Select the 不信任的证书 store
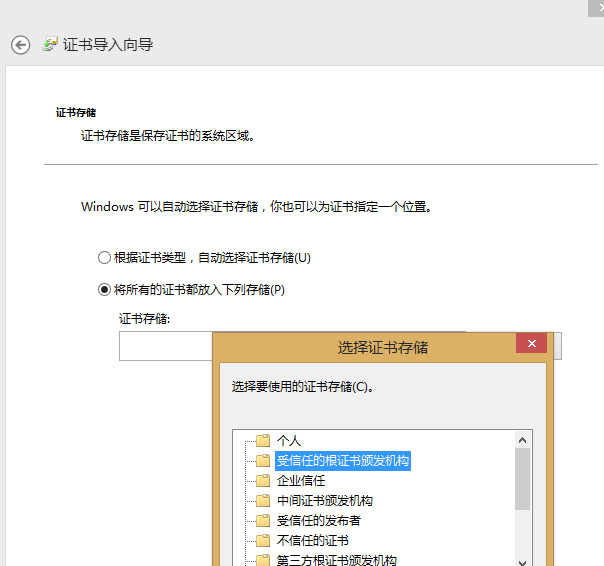Screen dimensions: 604x566 click(x=312, y=541)
